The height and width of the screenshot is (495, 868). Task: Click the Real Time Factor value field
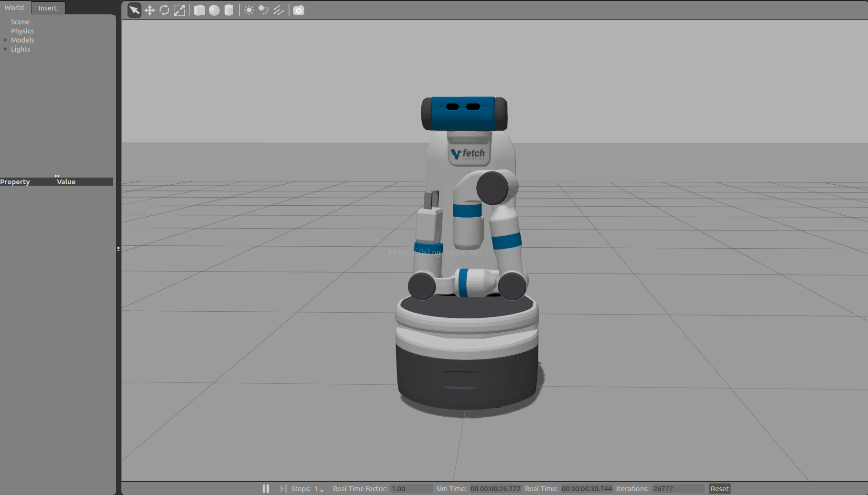coord(411,489)
